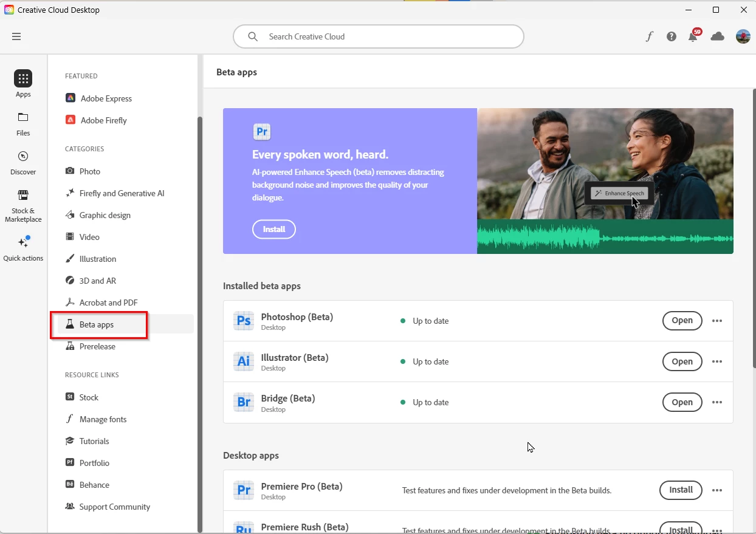Click the Photoshop (Beta) app icon

[244, 321]
